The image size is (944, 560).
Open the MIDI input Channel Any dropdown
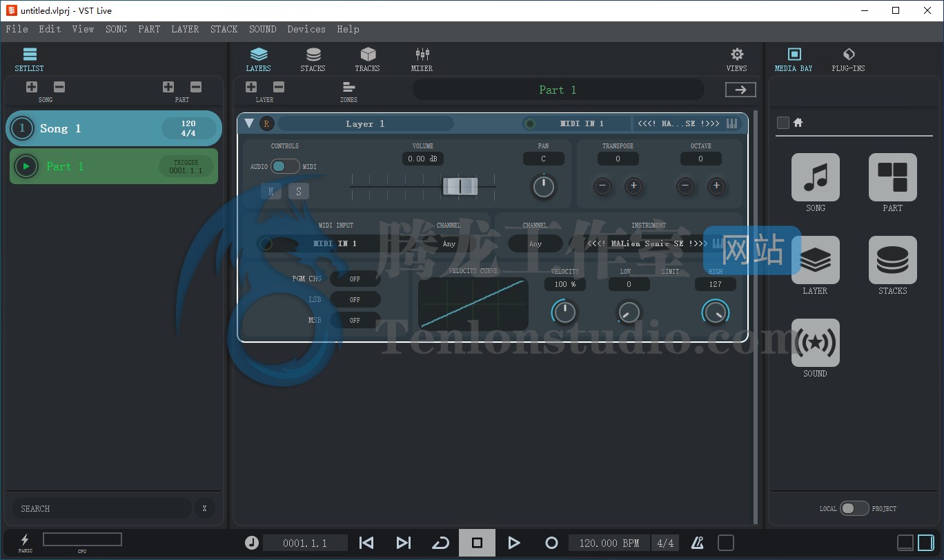click(449, 243)
